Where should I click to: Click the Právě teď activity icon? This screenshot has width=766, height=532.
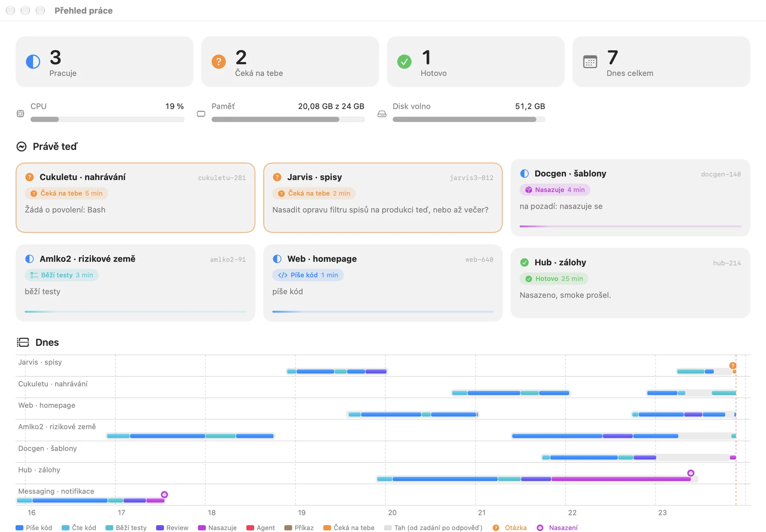coord(22,147)
